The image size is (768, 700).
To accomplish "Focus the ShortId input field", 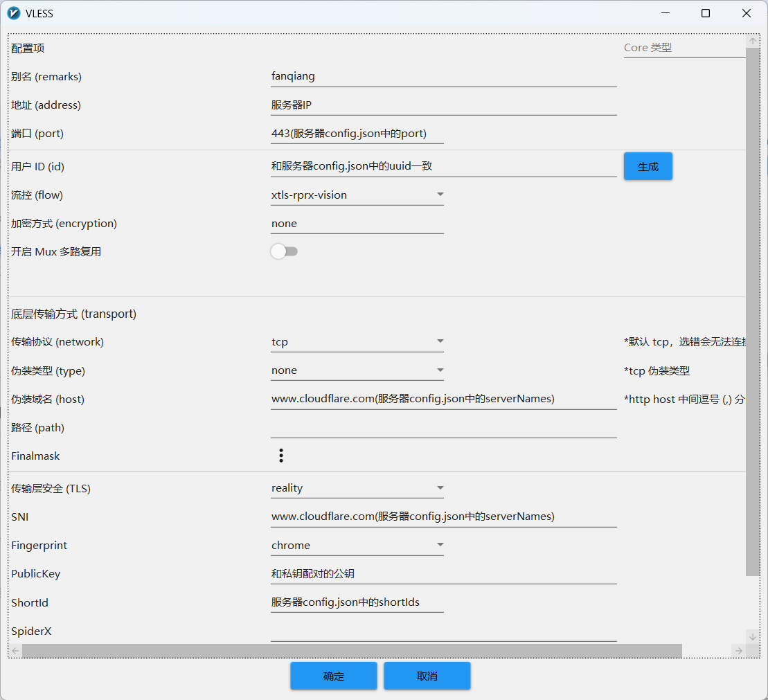I will (x=357, y=602).
